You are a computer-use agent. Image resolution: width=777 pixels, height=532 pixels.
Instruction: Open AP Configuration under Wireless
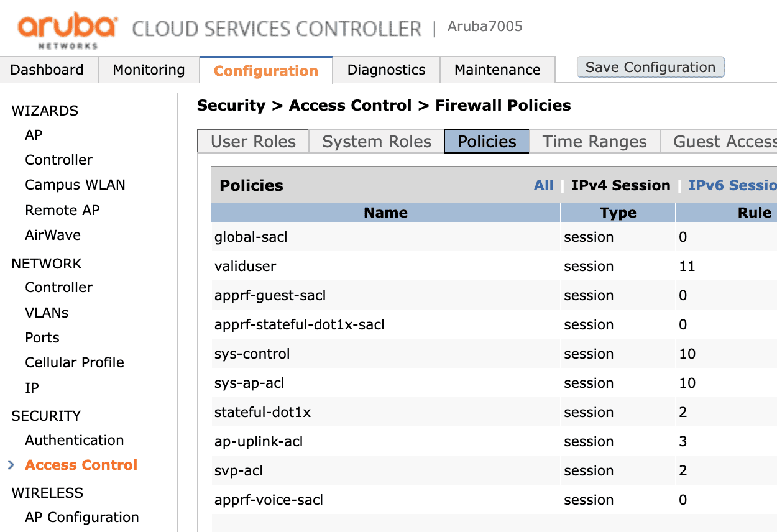click(x=82, y=517)
